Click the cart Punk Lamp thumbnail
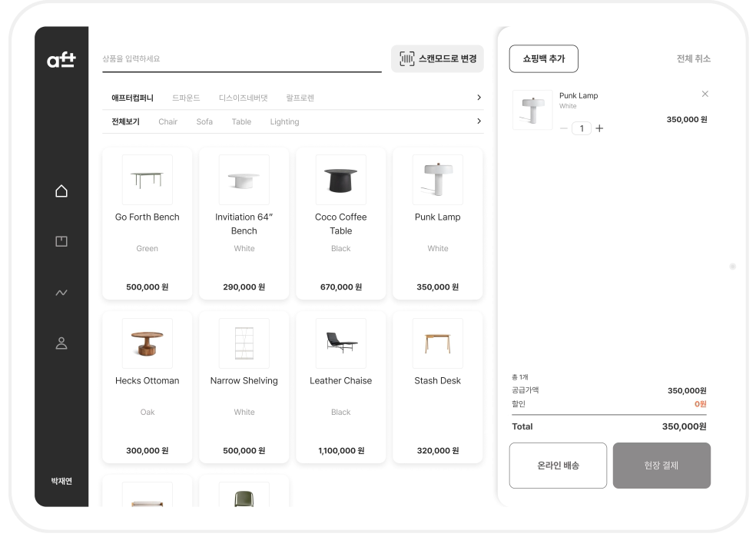756x537 pixels. click(532, 110)
